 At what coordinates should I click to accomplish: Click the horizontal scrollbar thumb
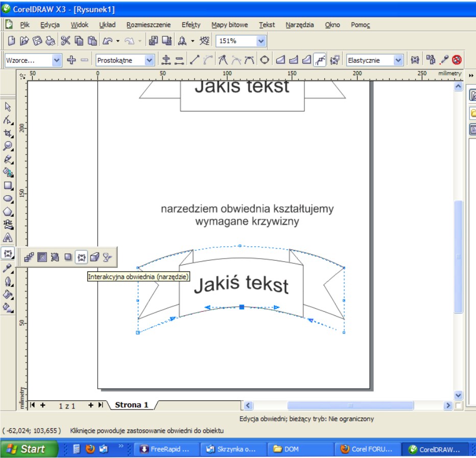point(350,405)
